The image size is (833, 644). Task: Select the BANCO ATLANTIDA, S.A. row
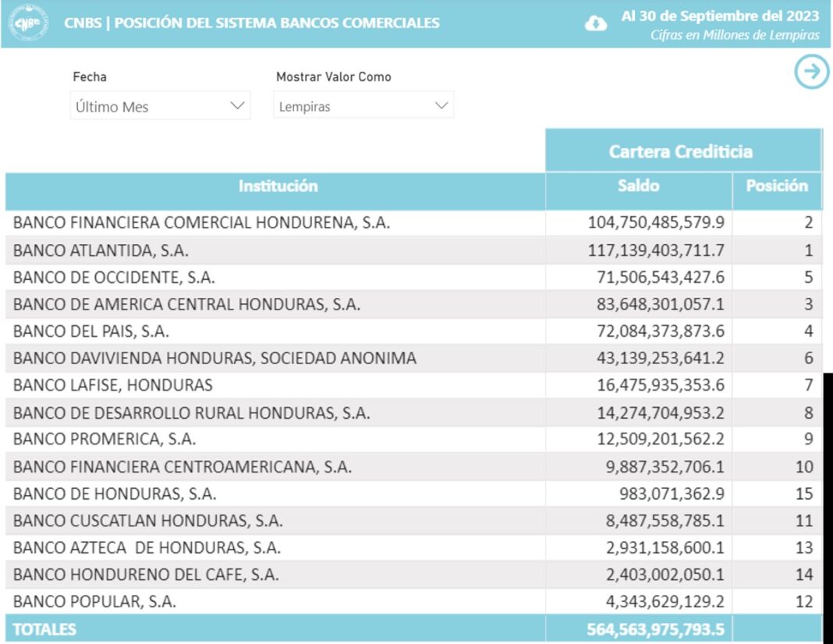click(x=101, y=250)
